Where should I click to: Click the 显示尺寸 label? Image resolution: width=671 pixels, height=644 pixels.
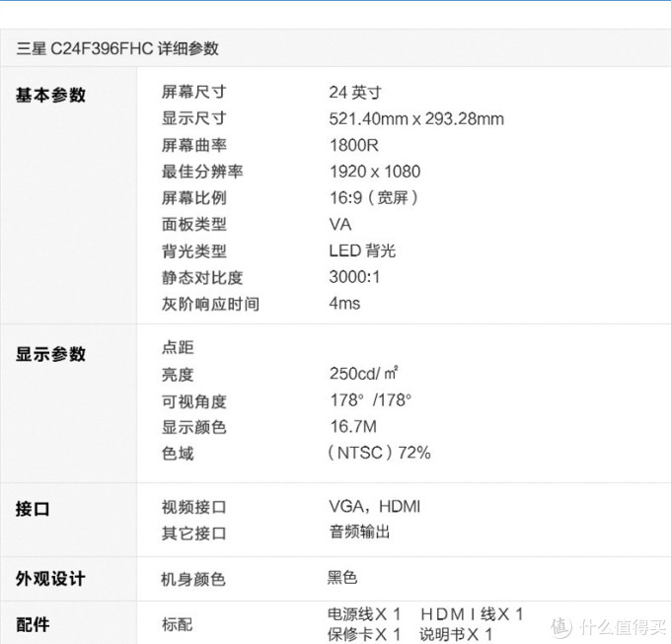193,118
